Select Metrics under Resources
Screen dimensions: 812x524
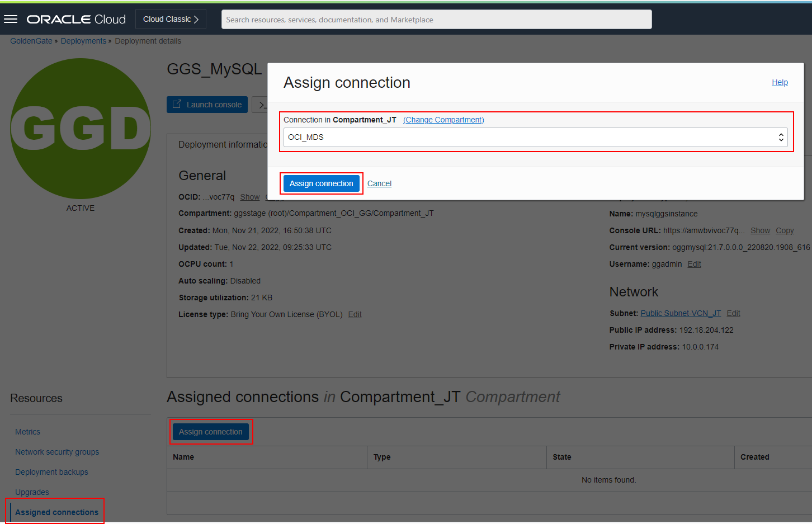(27, 431)
